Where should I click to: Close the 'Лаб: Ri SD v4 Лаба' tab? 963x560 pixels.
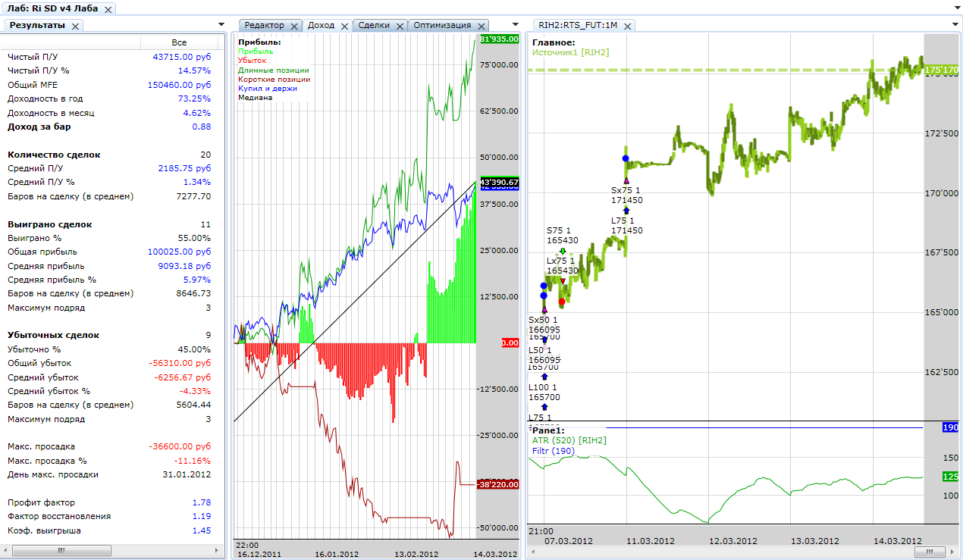tap(108, 9)
